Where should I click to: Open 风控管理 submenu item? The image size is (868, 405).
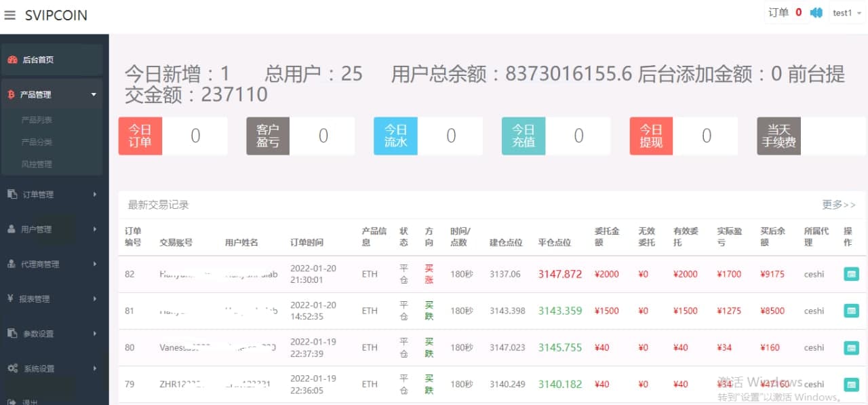click(37, 164)
